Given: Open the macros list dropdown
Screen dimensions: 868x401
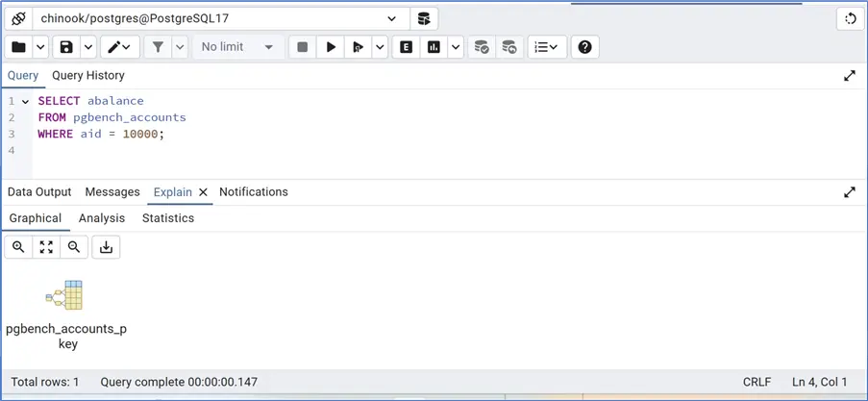Looking at the screenshot, I should pyautogui.click(x=547, y=47).
